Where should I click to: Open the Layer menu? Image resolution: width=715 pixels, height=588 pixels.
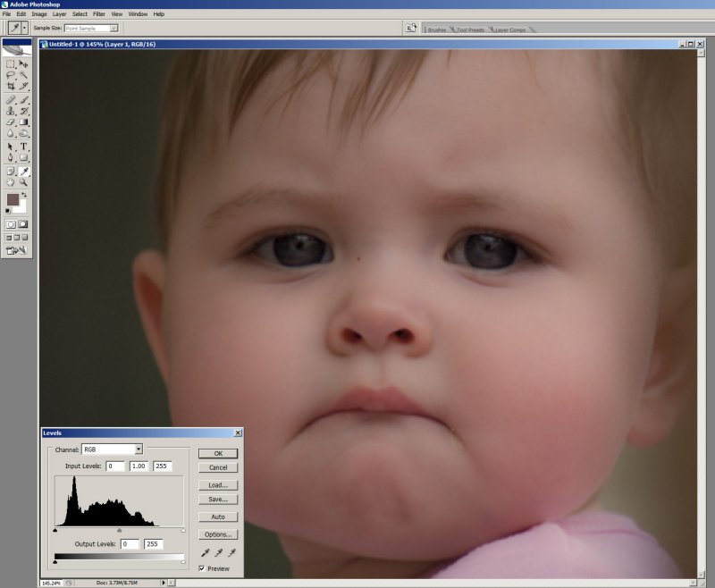click(x=59, y=14)
